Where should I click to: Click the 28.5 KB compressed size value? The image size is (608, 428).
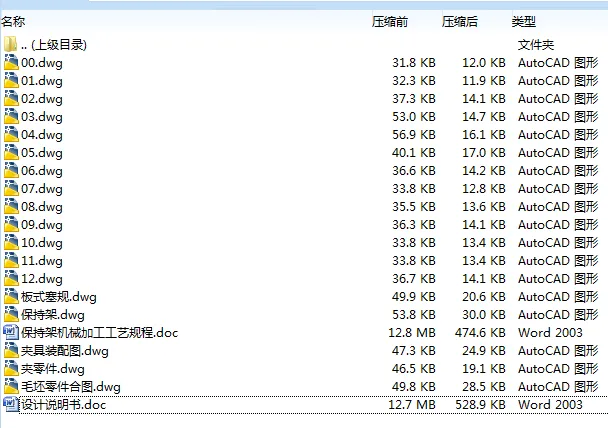(484, 387)
